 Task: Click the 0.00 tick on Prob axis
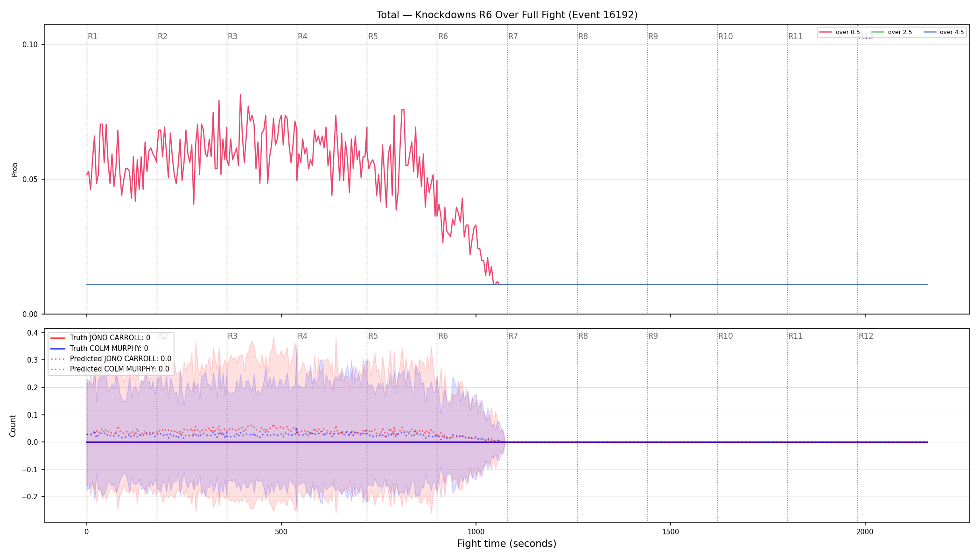pyautogui.click(x=30, y=315)
